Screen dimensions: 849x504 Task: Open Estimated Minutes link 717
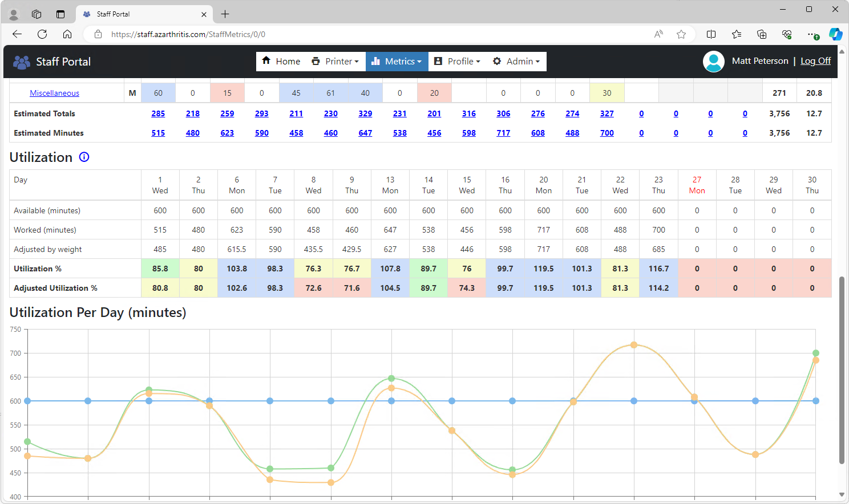pyautogui.click(x=503, y=133)
